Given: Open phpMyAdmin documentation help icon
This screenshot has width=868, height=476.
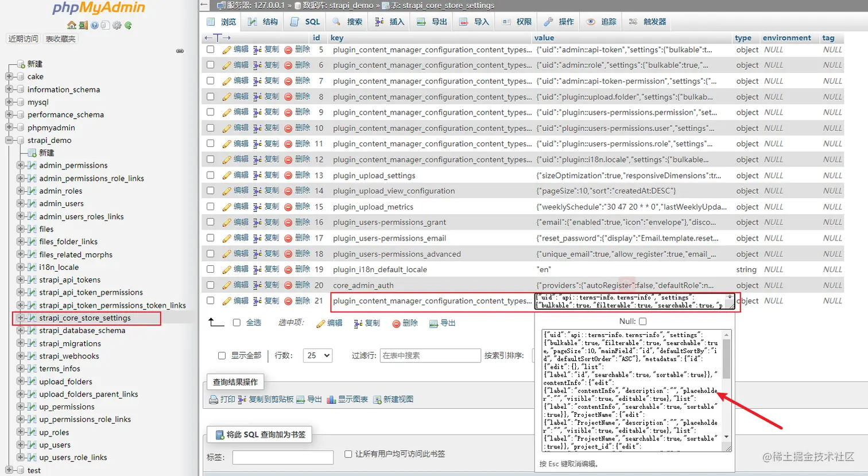Looking at the screenshot, I should [95, 25].
